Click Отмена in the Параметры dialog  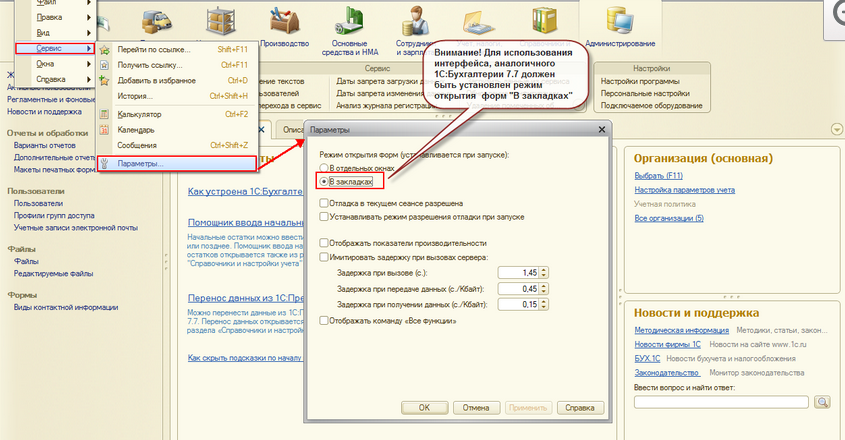pyautogui.click(x=476, y=408)
